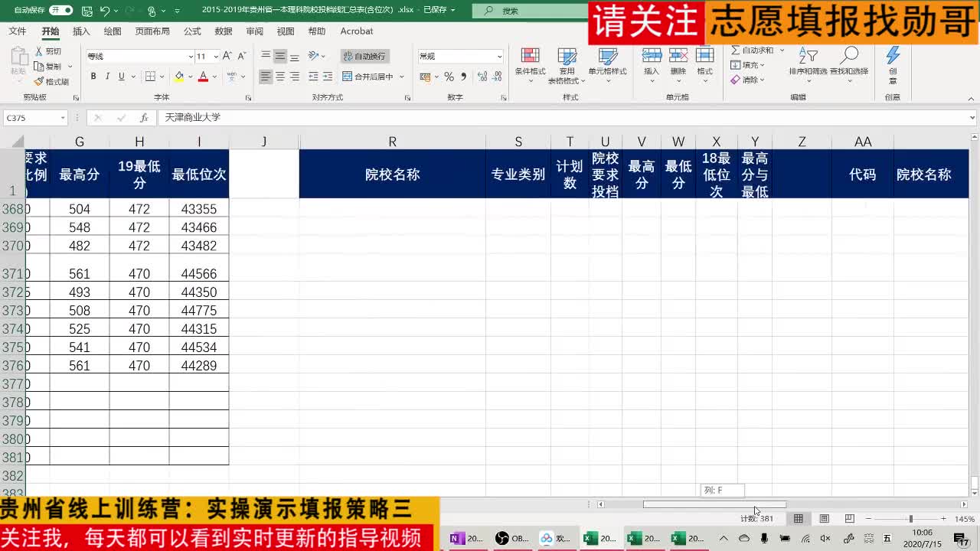Image resolution: width=980 pixels, height=551 pixels.
Task: Click the Save icon in title bar
Action: [87, 11]
